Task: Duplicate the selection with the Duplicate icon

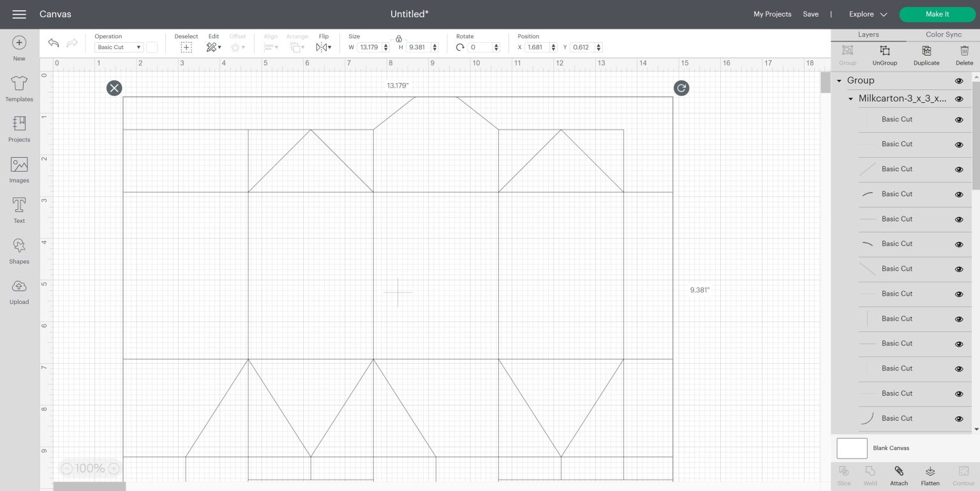Action: (x=926, y=55)
